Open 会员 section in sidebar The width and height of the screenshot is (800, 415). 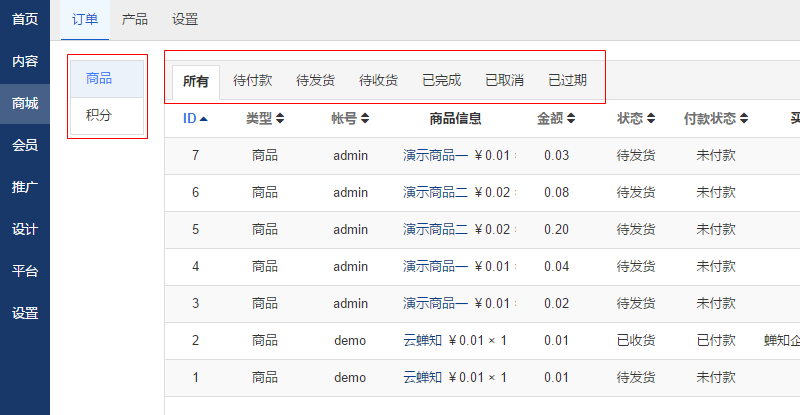[25, 145]
